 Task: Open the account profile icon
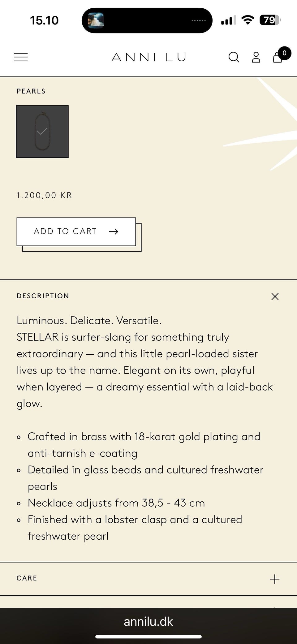[x=256, y=57]
